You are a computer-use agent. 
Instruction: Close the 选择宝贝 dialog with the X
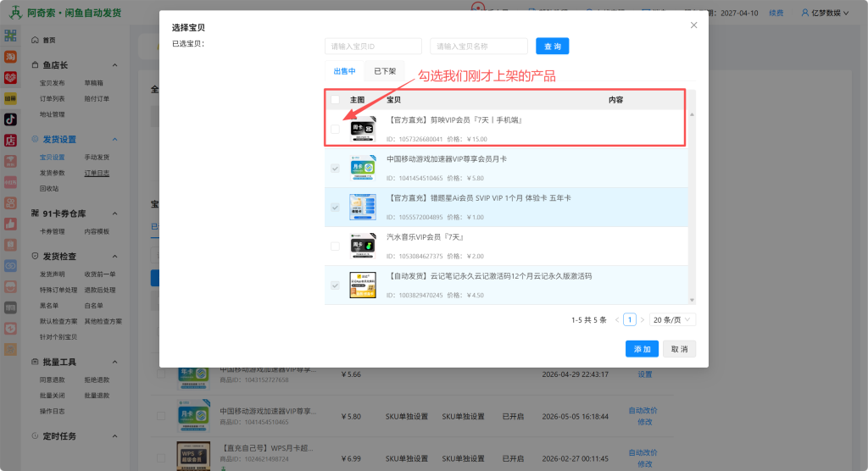click(693, 25)
